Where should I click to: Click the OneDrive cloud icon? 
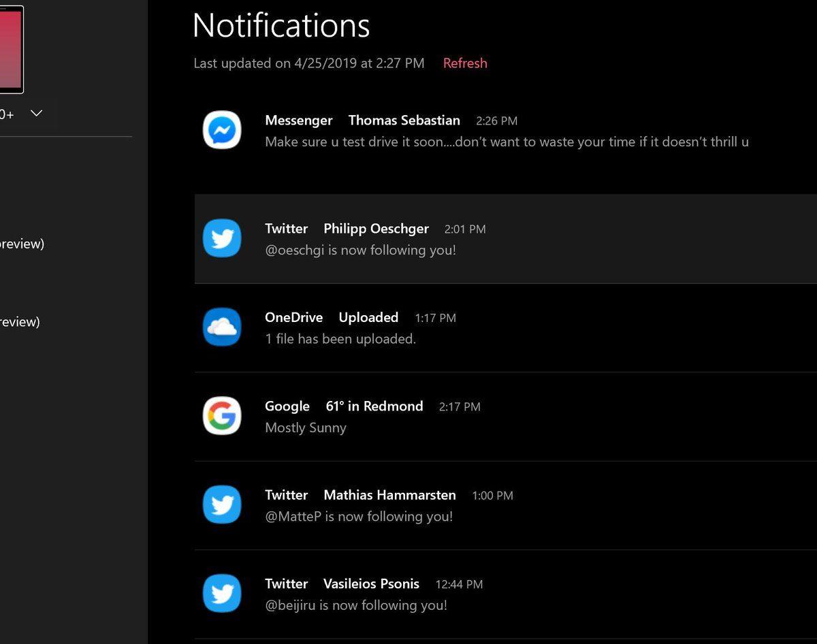click(221, 327)
